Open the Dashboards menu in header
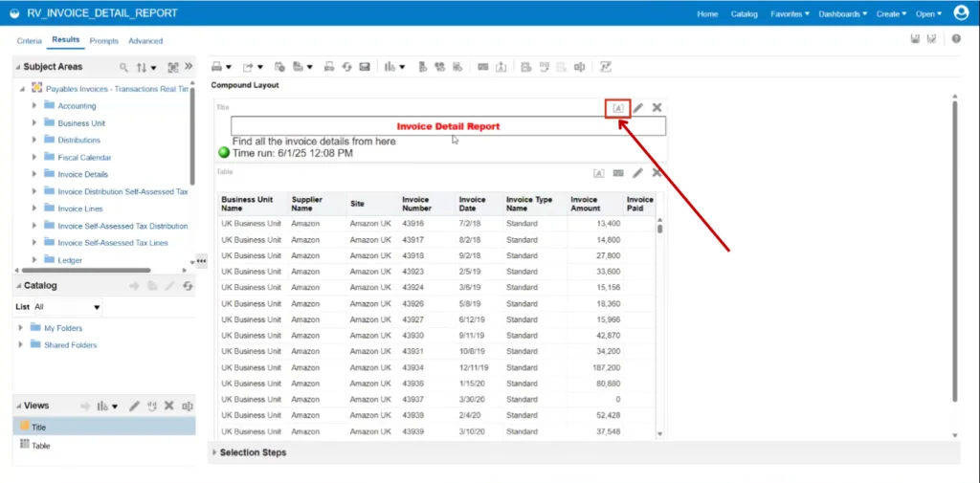980x483 pixels. coord(843,14)
